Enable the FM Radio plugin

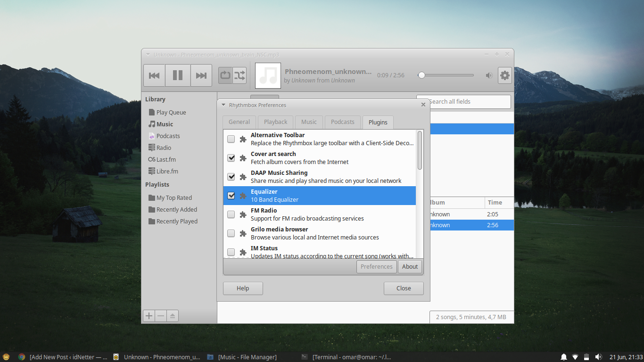pos(231,214)
